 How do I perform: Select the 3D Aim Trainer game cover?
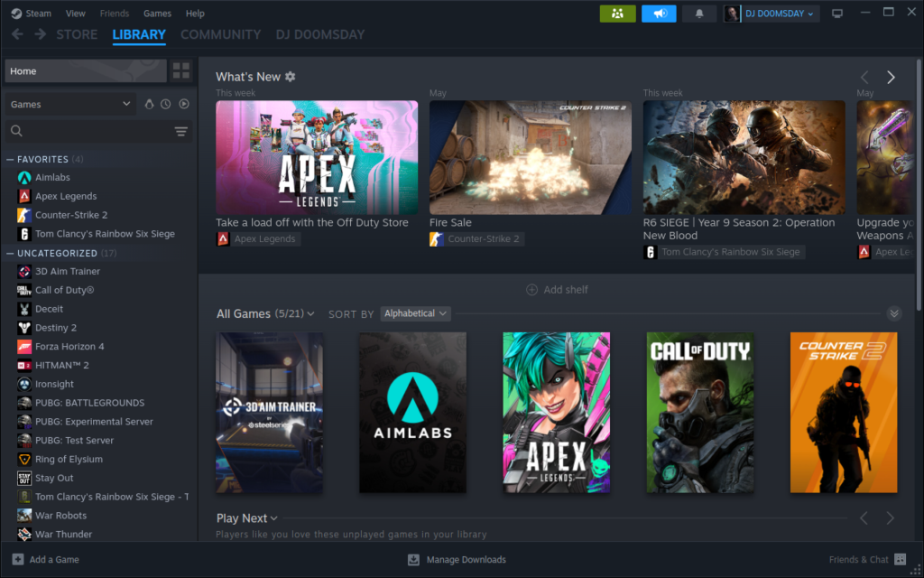[x=269, y=412]
